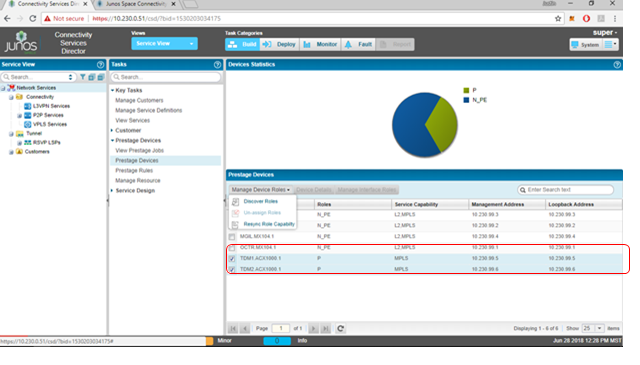Check the MGIL.MX104.1 device checkbox
This screenshot has width=640, height=365.
point(232,236)
